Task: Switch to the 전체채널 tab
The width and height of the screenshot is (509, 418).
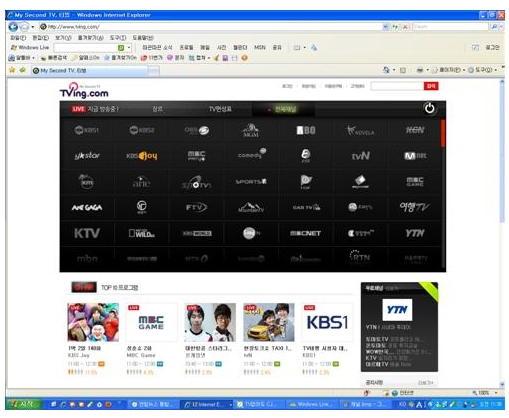Action: pyautogui.click(x=283, y=109)
